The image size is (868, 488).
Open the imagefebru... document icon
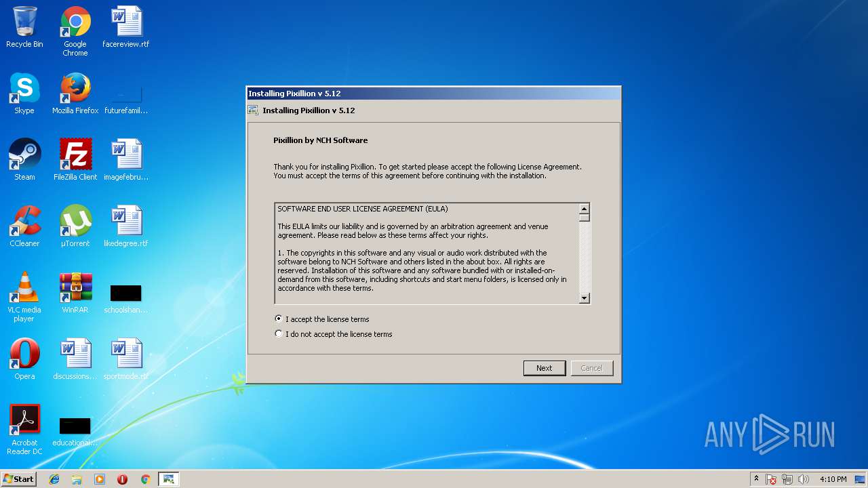(126, 160)
